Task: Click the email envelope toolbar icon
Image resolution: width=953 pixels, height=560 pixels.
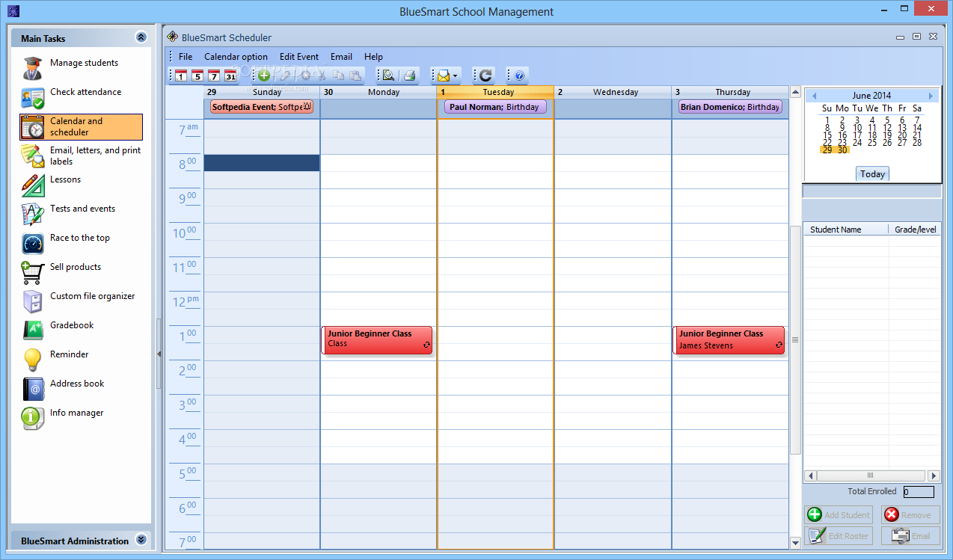Action: (x=444, y=76)
